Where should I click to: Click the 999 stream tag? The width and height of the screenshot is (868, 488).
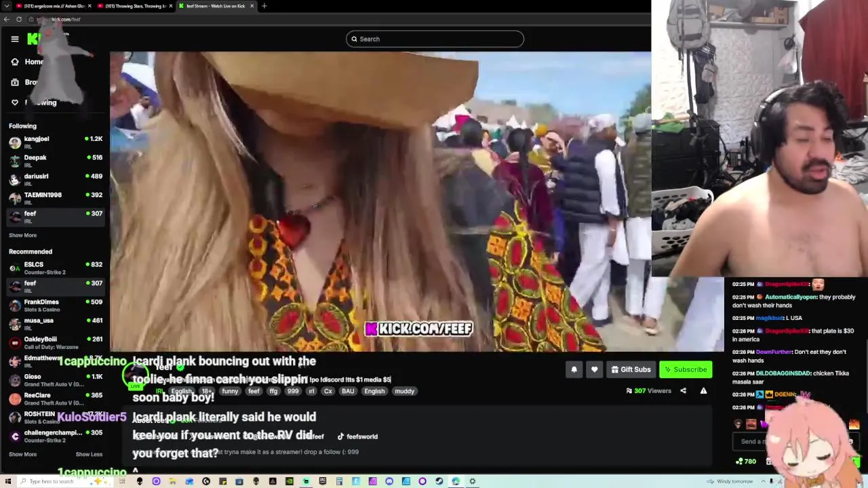coord(293,391)
